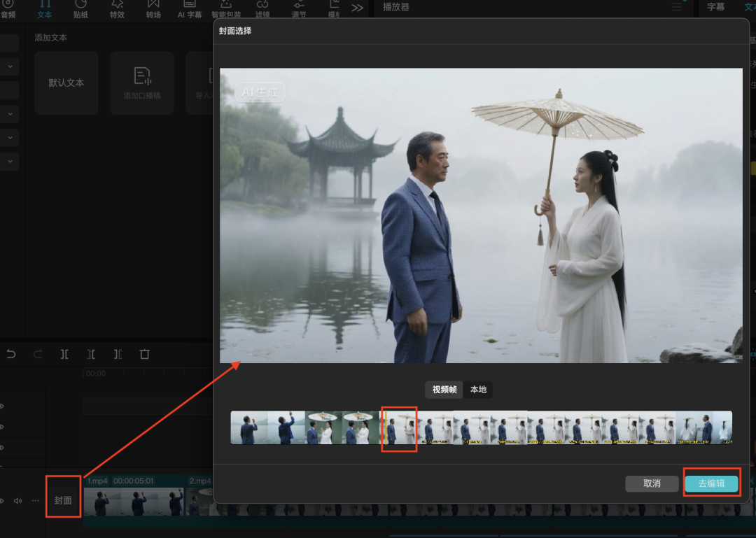Image resolution: width=756 pixels, height=538 pixels.
Task: Open the 贴纸 (stickers) panel
Action: click(x=80, y=8)
